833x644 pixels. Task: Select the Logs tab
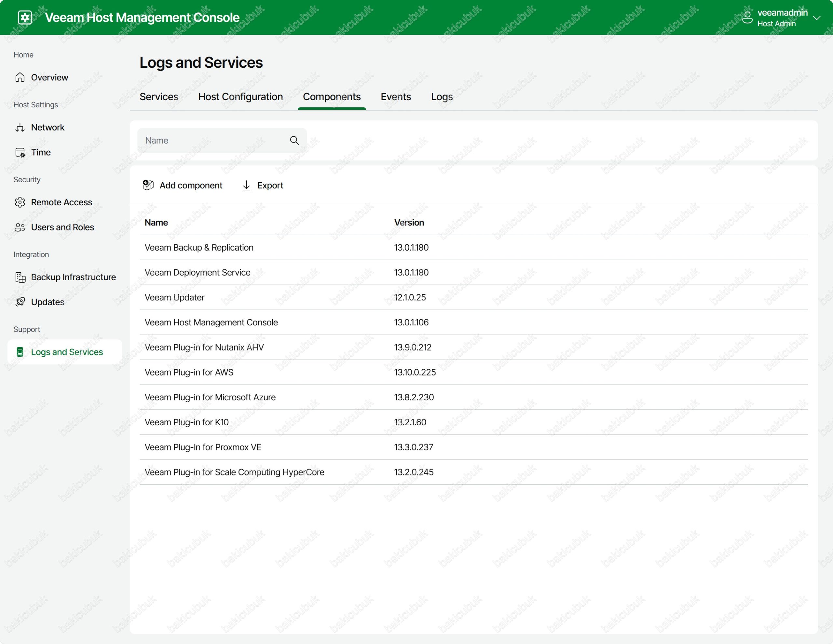pos(442,97)
